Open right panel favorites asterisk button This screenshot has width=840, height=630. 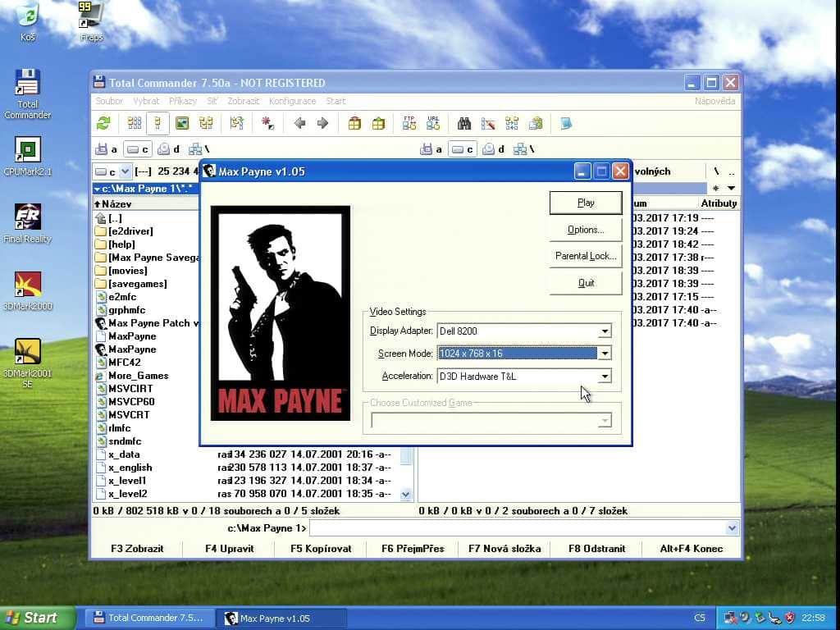tap(715, 189)
